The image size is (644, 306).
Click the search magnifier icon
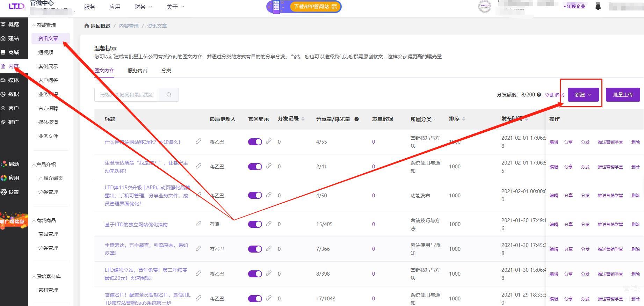169,95
